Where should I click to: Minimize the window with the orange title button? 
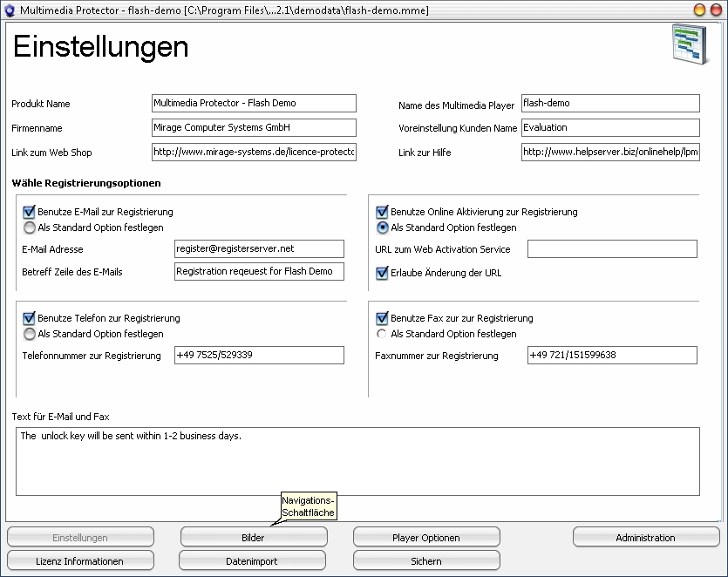tap(699, 10)
